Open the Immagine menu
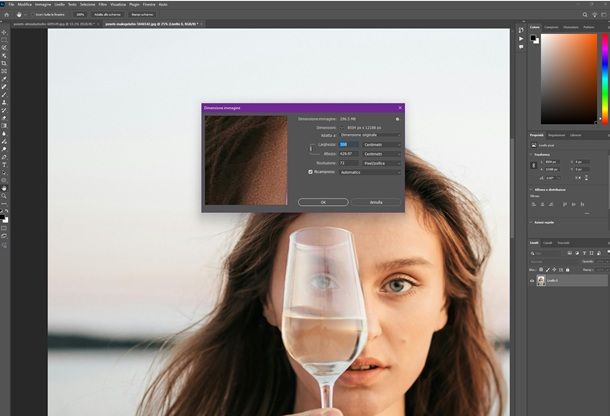The height and width of the screenshot is (416, 610). tap(43, 5)
